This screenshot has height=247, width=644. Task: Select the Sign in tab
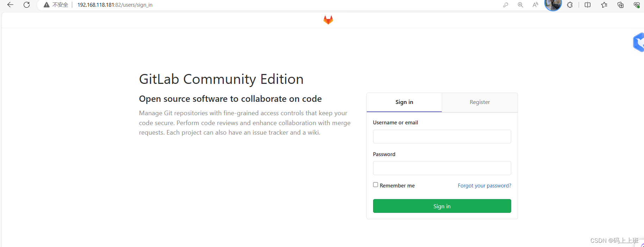pyautogui.click(x=404, y=102)
